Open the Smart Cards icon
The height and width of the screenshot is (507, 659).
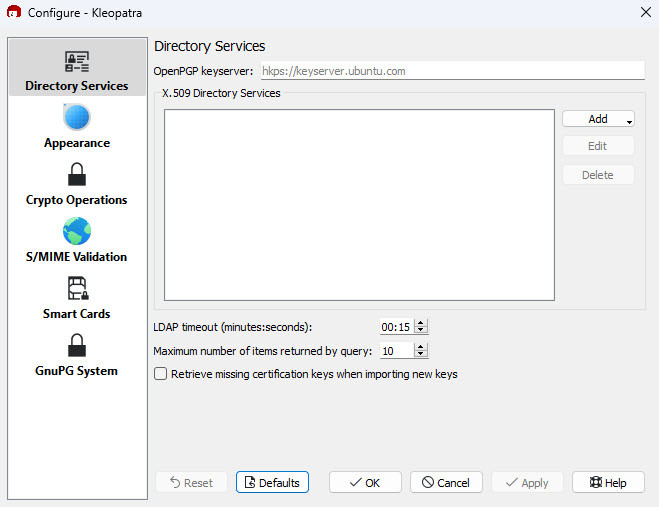tap(78, 288)
